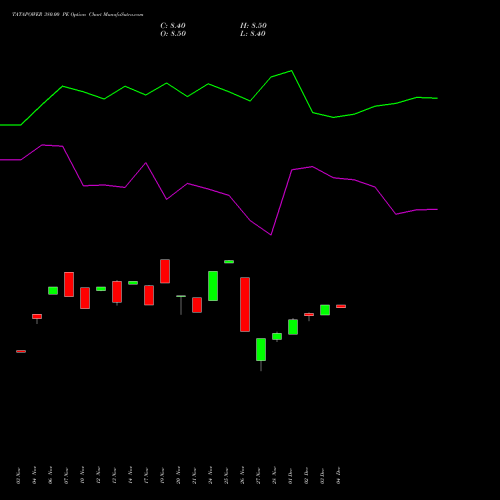Select the 19 Nov date label

162,475
